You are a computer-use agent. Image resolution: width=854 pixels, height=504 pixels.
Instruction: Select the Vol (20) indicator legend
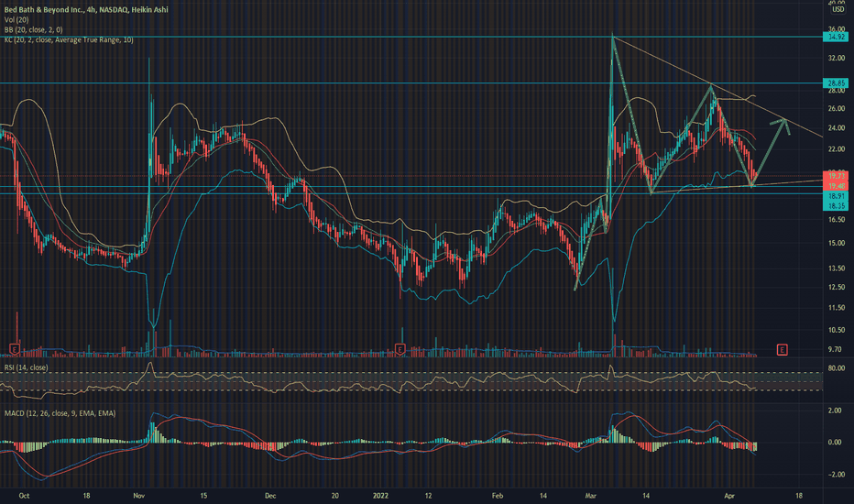pos(16,19)
